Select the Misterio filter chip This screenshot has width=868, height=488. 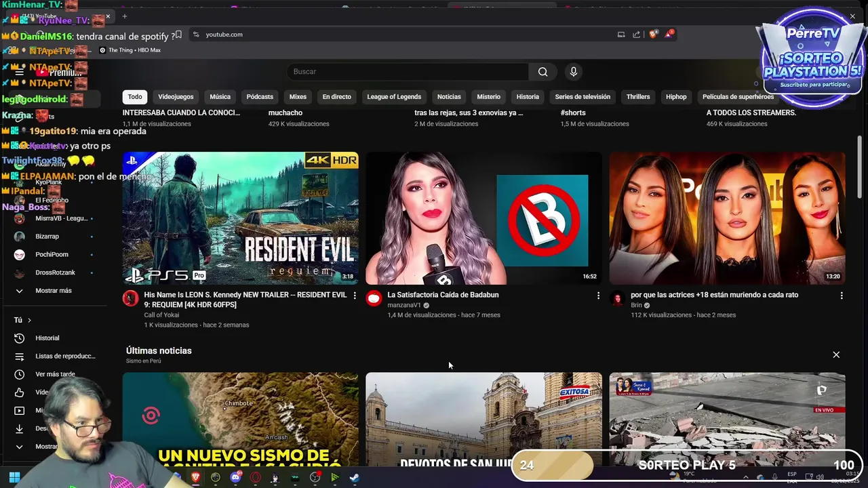(488, 97)
